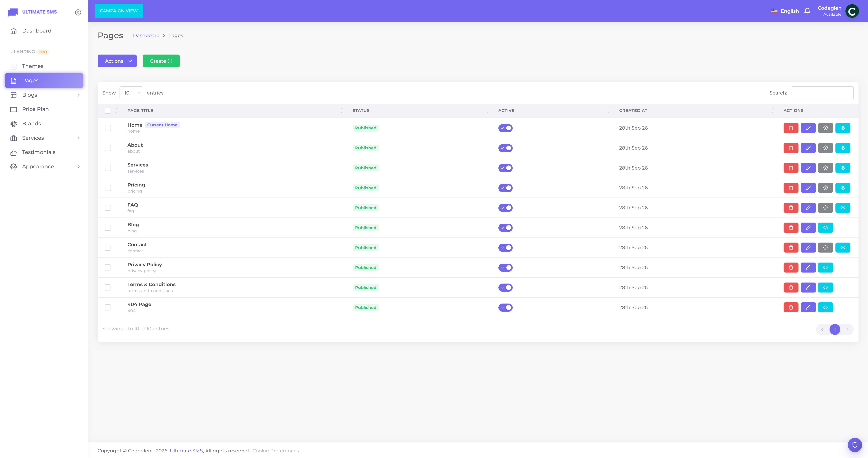868x458 pixels.
Task: Preview the 404 Page with eye icon
Action: coord(825,307)
